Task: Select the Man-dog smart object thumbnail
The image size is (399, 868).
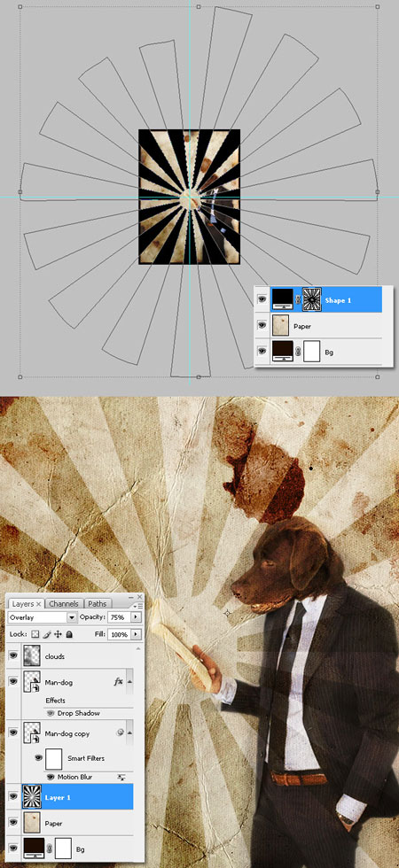Action: pos(32,682)
